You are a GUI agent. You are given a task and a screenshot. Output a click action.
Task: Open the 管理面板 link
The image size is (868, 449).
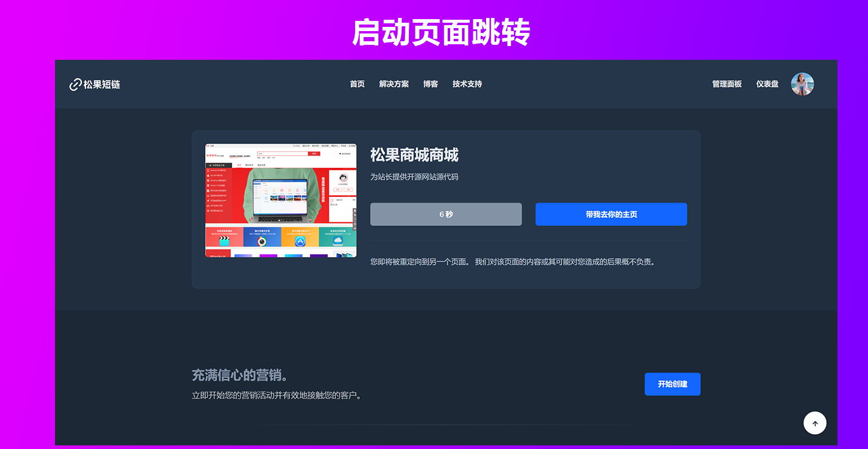point(726,84)
